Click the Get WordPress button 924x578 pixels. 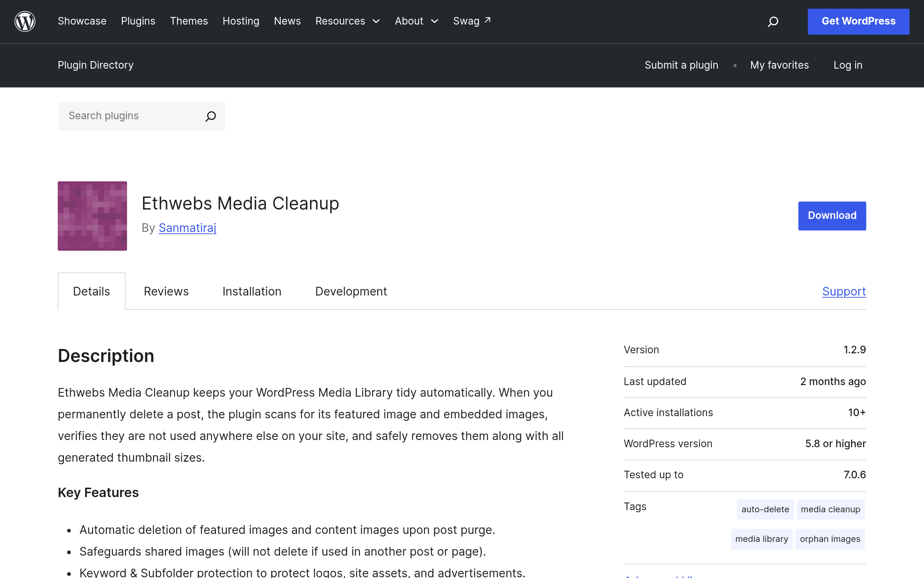click(858, 21)
